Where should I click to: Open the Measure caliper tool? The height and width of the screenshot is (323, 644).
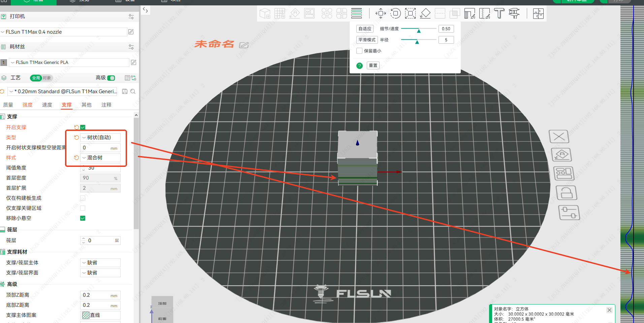click(x=514, y=13)
